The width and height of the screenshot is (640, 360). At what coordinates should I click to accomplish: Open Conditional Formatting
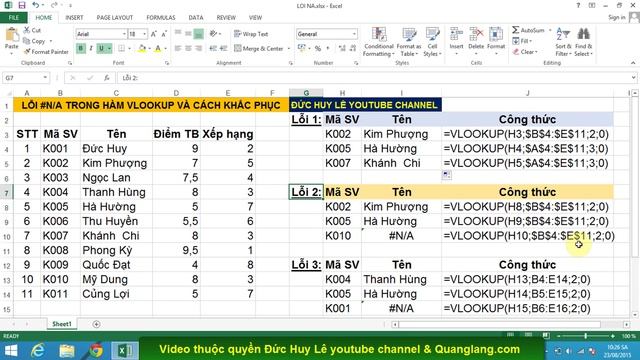click(x=379, y=42)
